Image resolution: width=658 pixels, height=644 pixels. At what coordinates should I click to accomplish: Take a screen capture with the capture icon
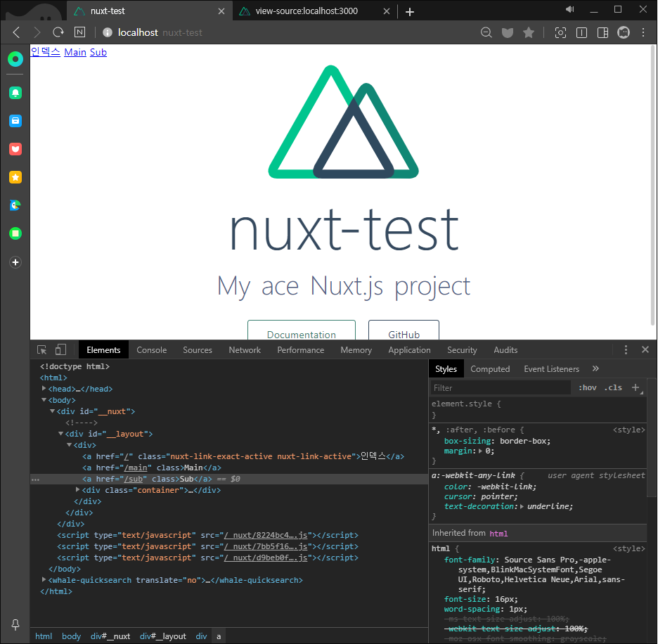tap(560, 32)
